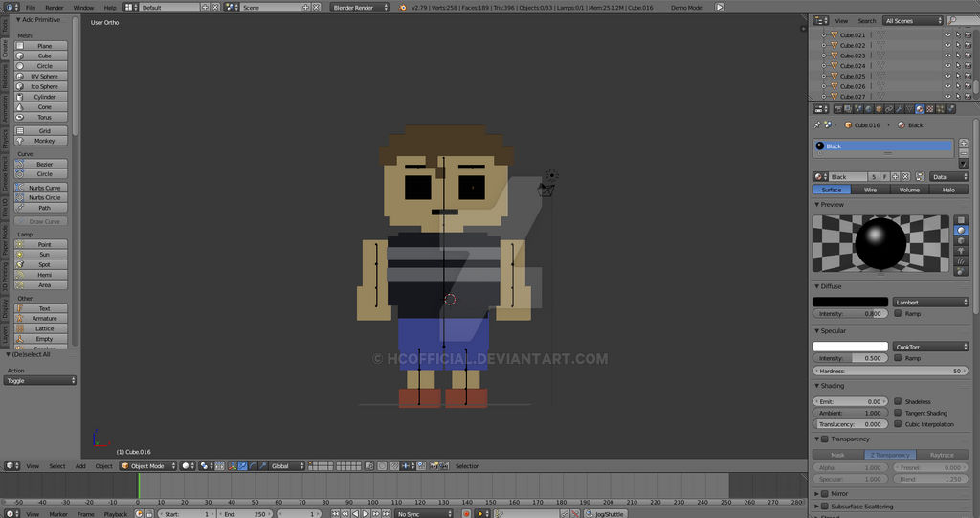Enable the Transparency panel checkbox
The image size is (980, 518).
825,439
